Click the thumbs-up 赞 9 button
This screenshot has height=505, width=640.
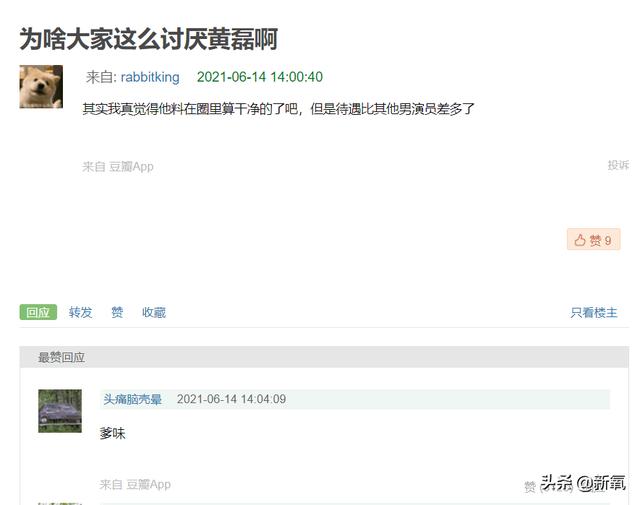[593, 240]
